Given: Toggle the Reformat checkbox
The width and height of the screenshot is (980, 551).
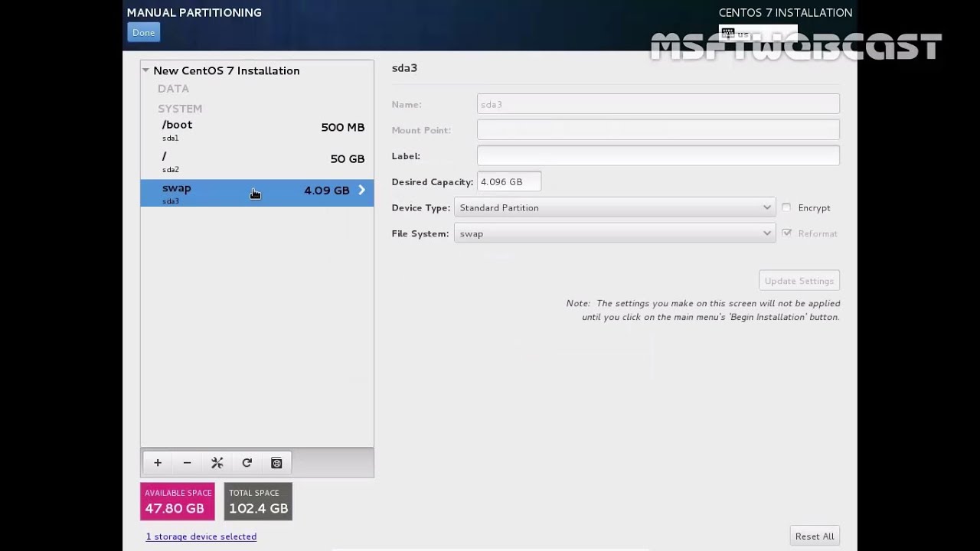Looking at the screenshot, I should [x=786, y=233].
